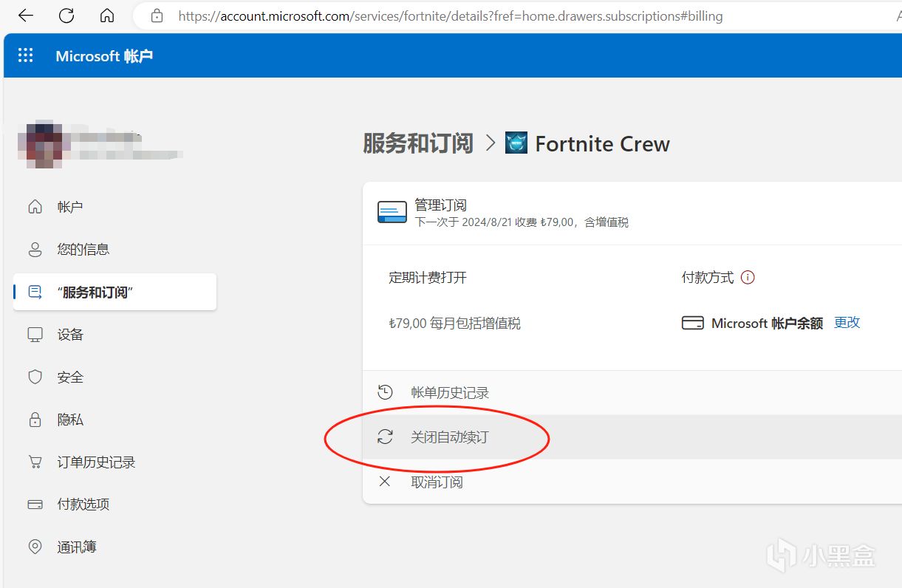View site info via the padlock icon
Image resolution: width=902 pixels, height=588 pixels.
pos(156,16)
